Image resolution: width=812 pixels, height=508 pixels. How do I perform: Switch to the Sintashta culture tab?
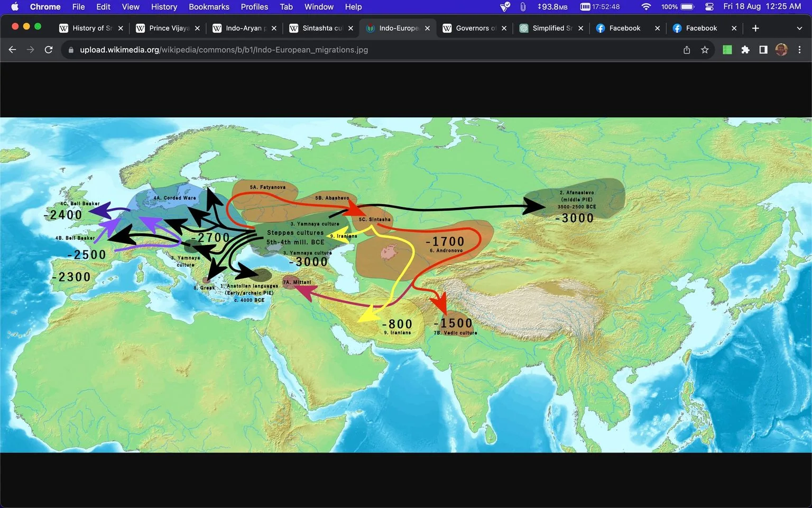coord(321,28)
